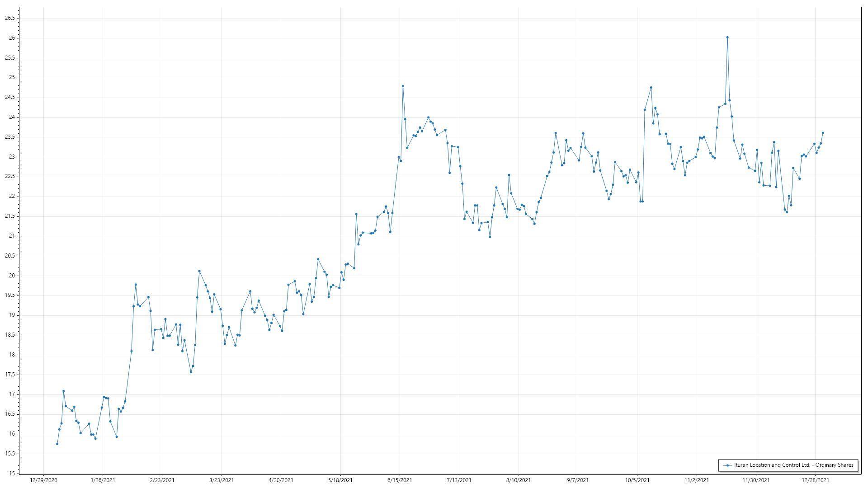Click the 6/15/2021 x-axis date label

pos(400,480)
